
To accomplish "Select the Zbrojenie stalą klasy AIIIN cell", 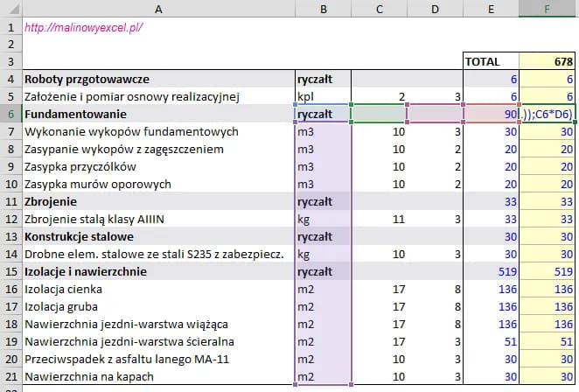I will pos(158,220).
